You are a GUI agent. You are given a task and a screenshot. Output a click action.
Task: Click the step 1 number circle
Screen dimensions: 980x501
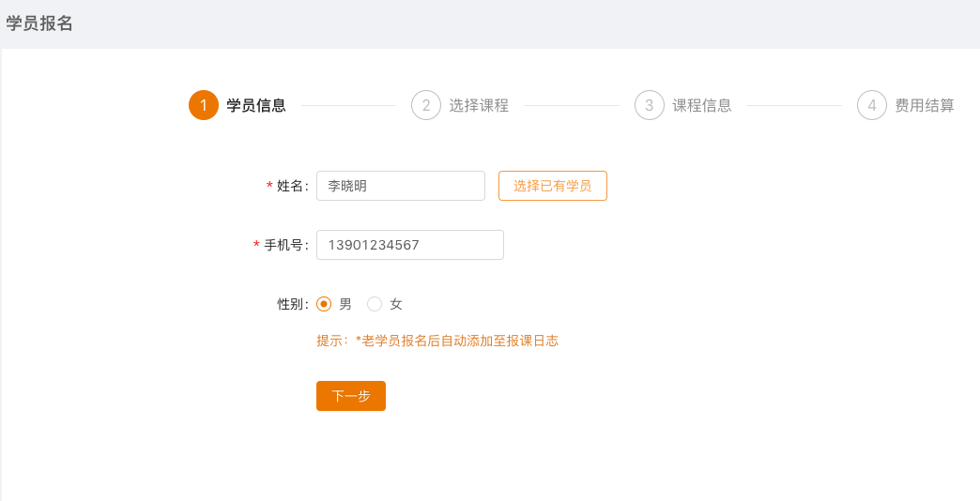tap(204, 105)
